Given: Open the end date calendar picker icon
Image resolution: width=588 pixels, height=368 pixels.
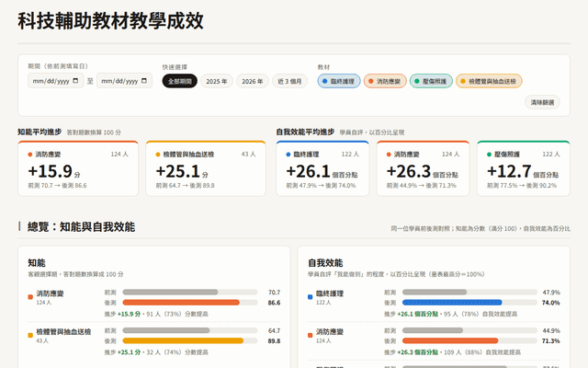Looking at the screenshot, I should [144, 81].
